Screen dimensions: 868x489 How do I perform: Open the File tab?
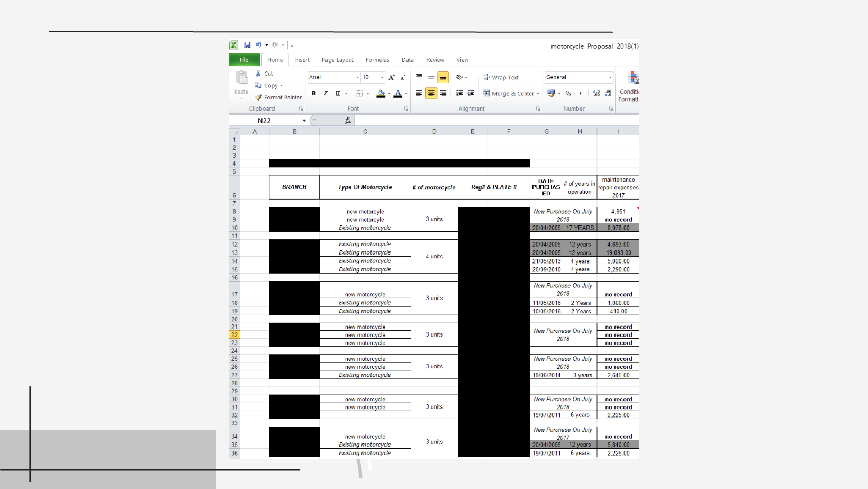[244, 60]
